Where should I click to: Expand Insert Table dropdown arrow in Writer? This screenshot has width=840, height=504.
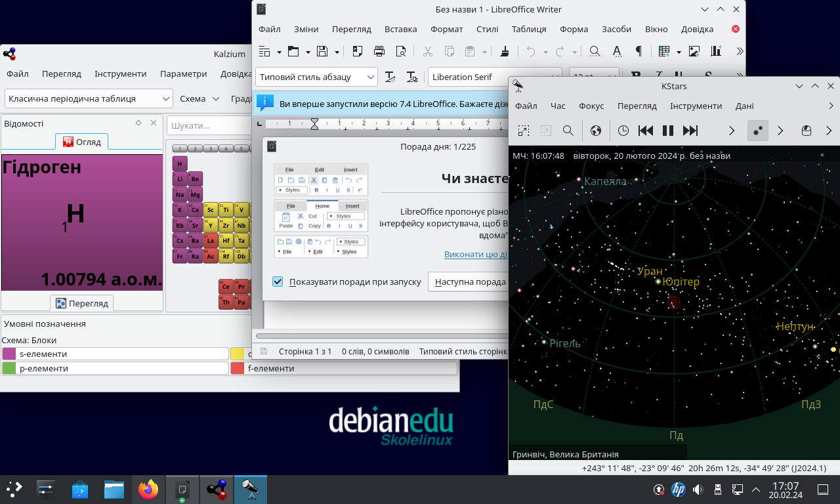point(679,52)
